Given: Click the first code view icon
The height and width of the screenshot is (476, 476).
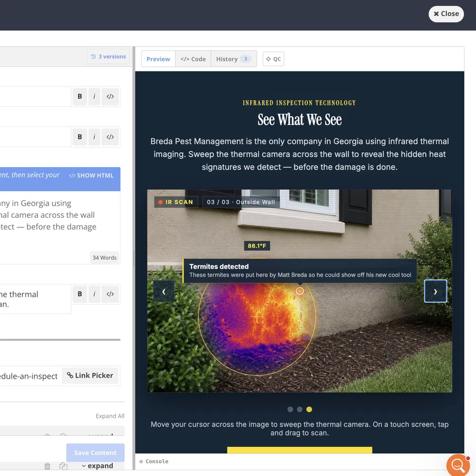Looking at the screenshot, I should click(110, 97).
